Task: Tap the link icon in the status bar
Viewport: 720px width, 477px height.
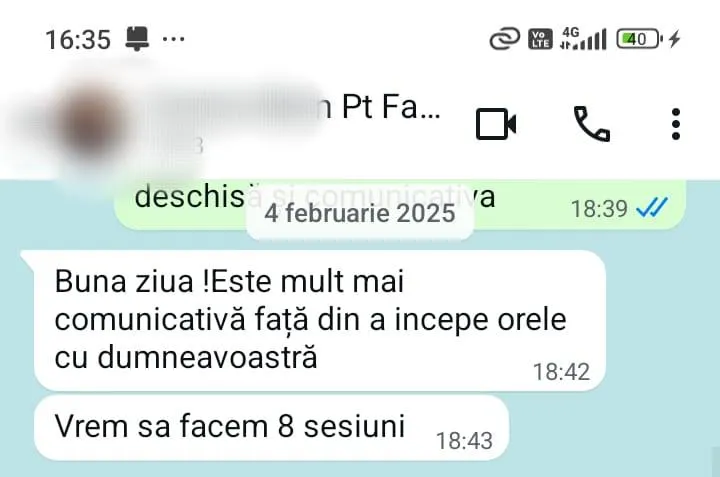Action: click(505, 39)
